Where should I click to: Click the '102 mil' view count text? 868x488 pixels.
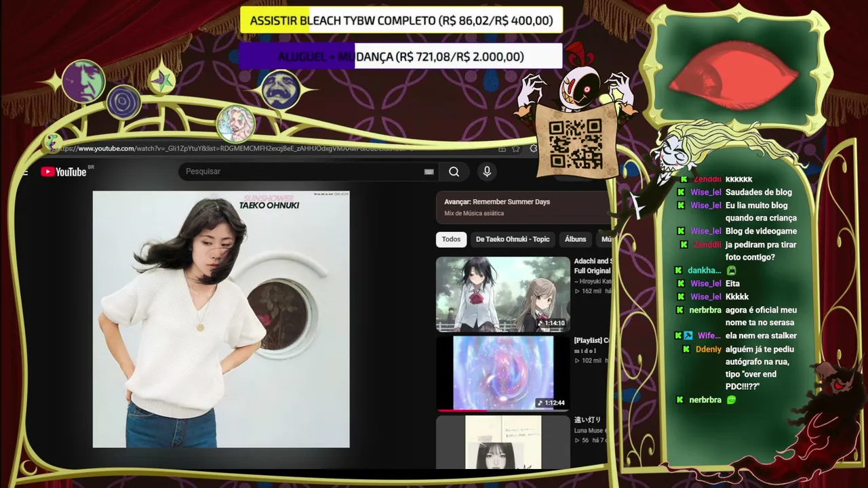click(590, 361)
